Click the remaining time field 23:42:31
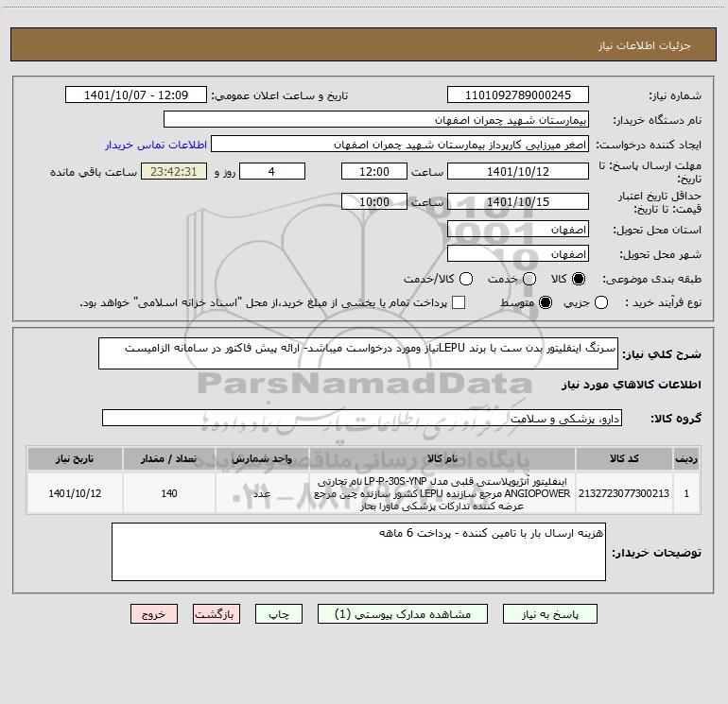This screenshot has width=728, height=704. 174,171
